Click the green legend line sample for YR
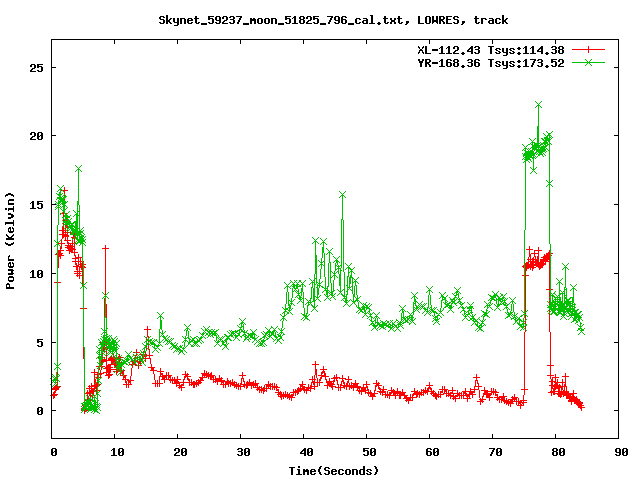 coord(588,62)
